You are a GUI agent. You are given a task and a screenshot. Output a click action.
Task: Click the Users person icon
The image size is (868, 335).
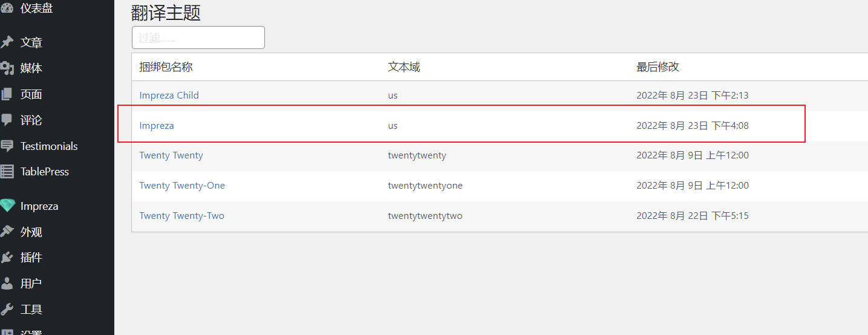(7, 283)
